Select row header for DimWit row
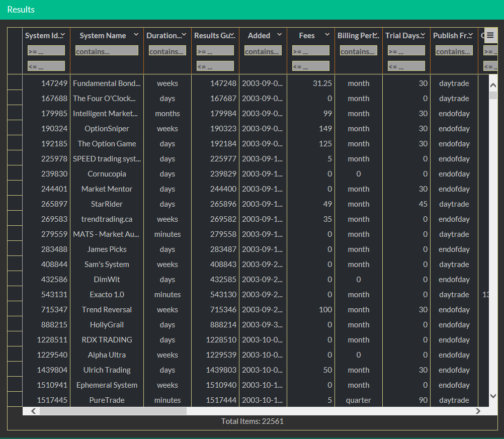 (15, 279)
